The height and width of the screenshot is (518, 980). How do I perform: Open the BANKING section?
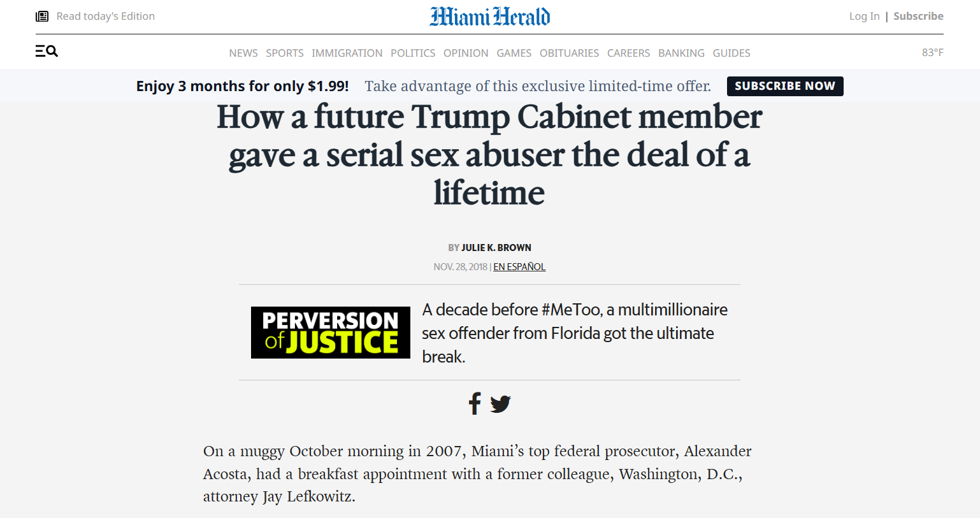pos(682,53)
